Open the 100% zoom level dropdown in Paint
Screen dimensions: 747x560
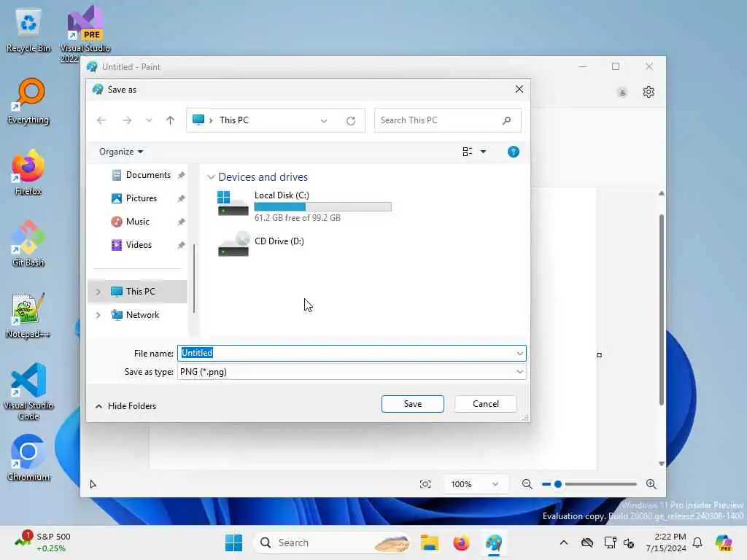474,484
